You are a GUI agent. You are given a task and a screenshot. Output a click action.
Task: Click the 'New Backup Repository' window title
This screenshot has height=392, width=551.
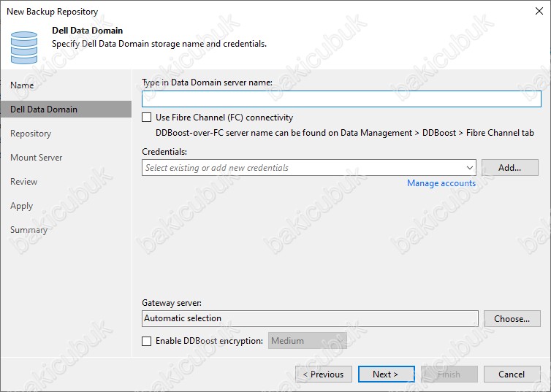[53, 12]
